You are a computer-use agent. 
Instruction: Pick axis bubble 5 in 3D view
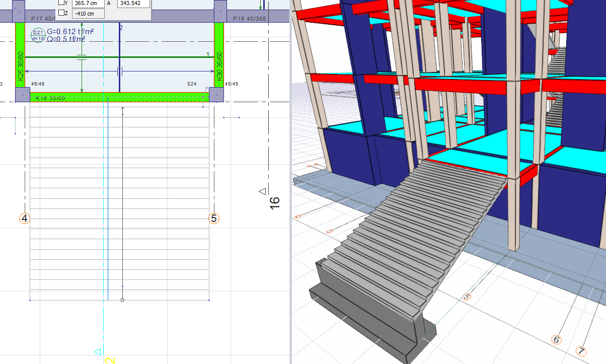(467, 297)
